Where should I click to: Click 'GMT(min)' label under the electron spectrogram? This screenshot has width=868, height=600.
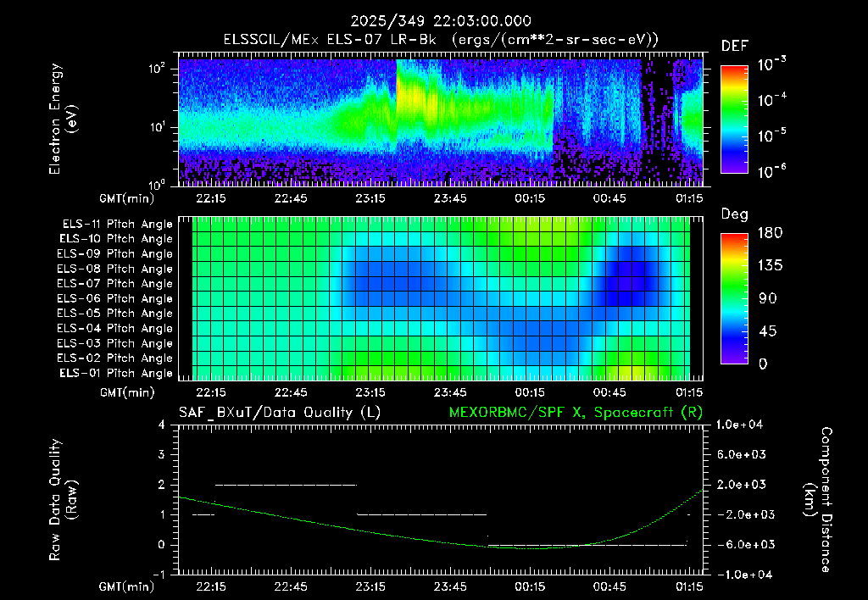pos(127,198)
